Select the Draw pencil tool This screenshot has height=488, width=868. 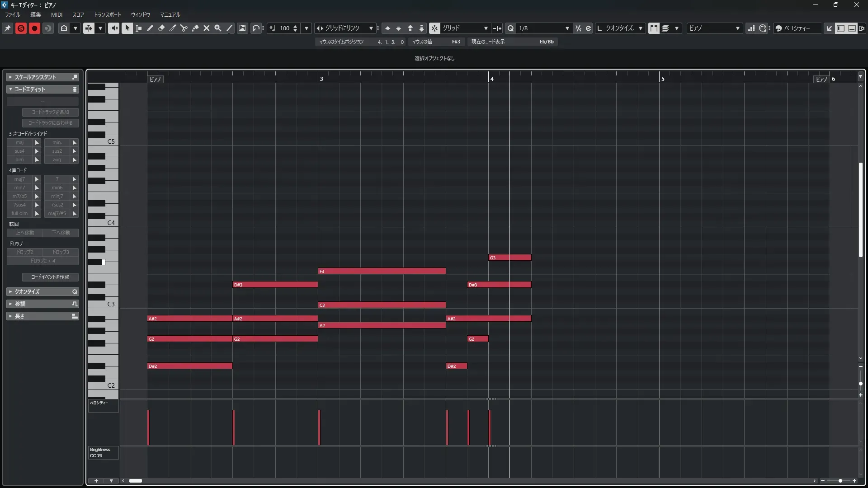[x=150, y=28]
